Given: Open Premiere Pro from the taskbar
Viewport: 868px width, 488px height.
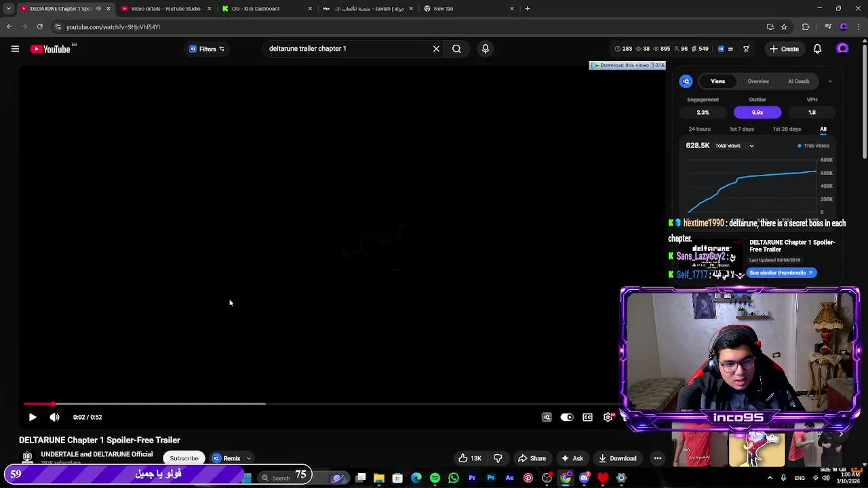Looking at the screenshot, I should (472, 479).
